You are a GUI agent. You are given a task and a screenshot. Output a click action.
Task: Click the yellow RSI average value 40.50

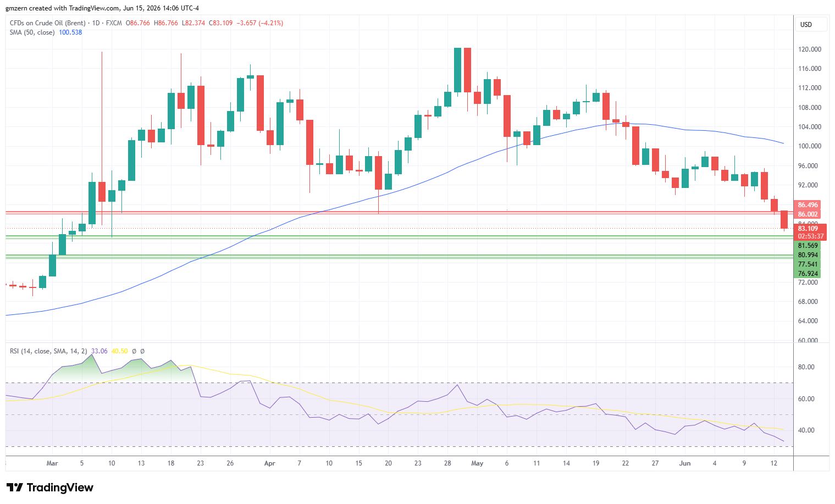click(119, 351)
